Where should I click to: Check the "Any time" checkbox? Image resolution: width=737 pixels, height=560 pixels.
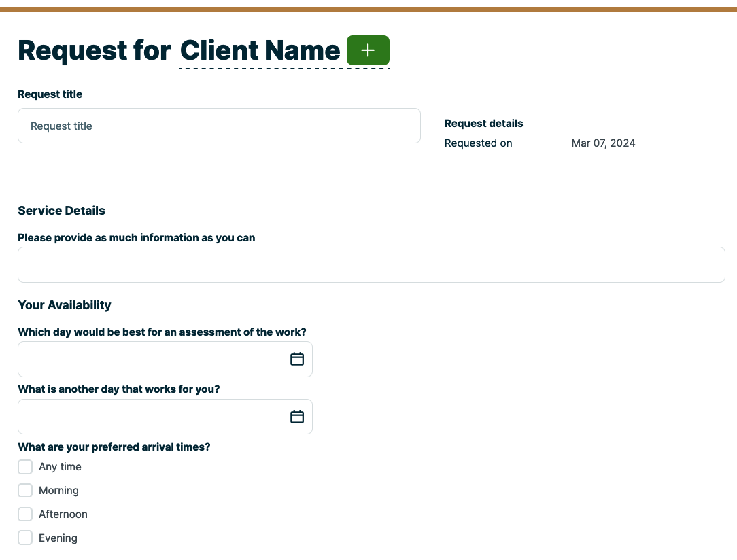(25, 467)
